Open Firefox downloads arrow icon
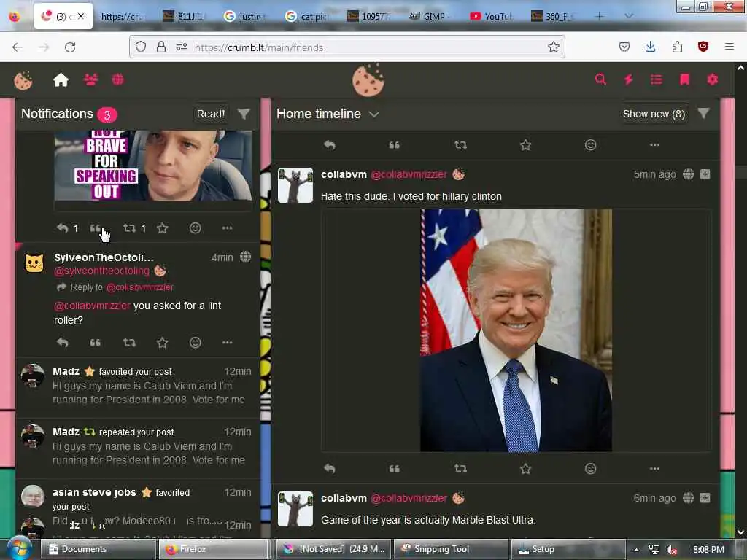747x560 pixels. [x=650, y=47]
